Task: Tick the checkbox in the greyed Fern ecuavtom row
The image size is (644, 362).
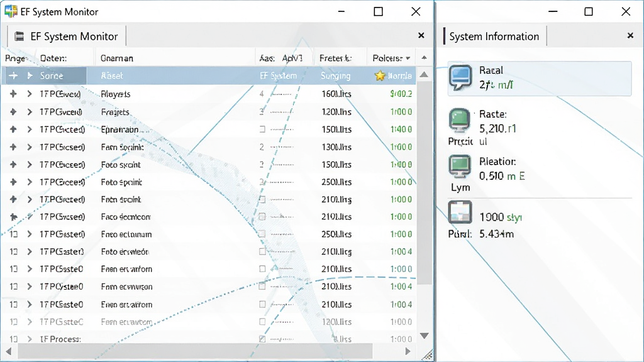Action: tap(262, 322)
